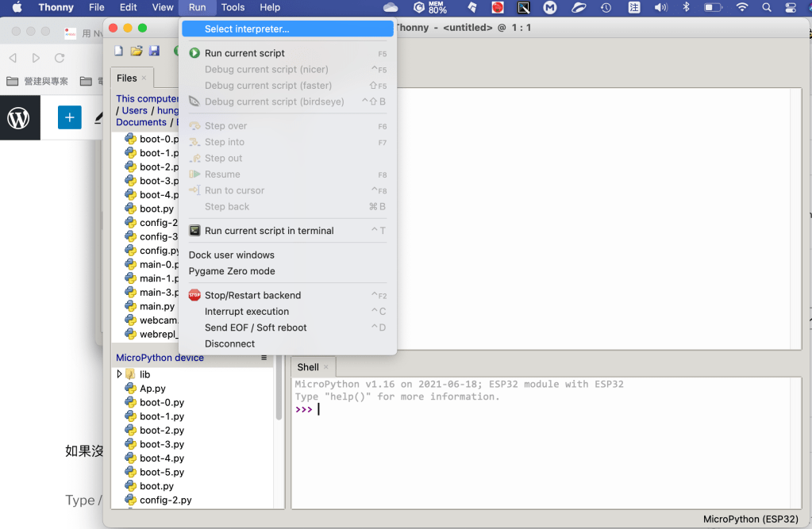This screenshot has width=812, height=529.
Task: Choose Select interpreter from Run menu
Action: pyautogui.click(x=247, y=29)
